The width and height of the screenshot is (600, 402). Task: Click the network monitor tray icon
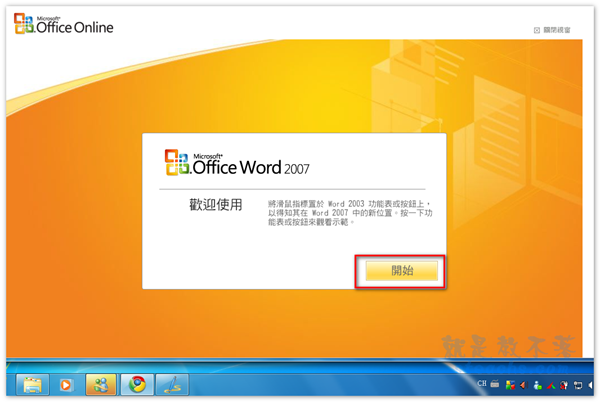[x=577, y=385]
